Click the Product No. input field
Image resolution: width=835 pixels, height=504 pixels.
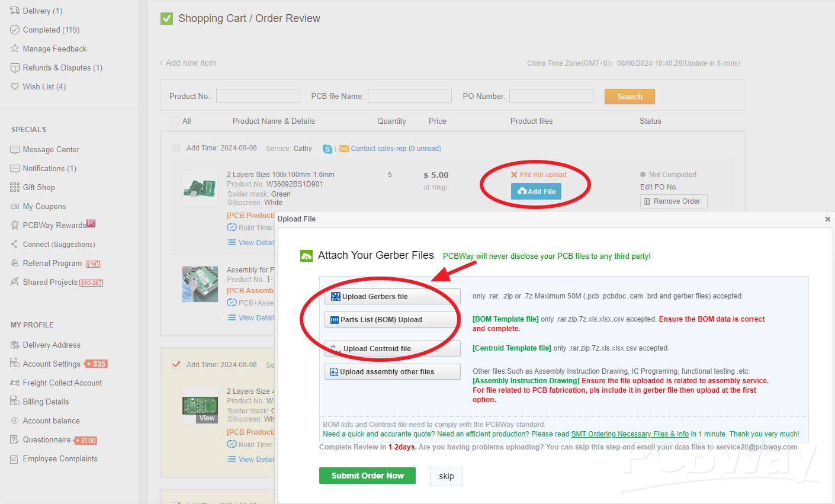tap(258, 96)
